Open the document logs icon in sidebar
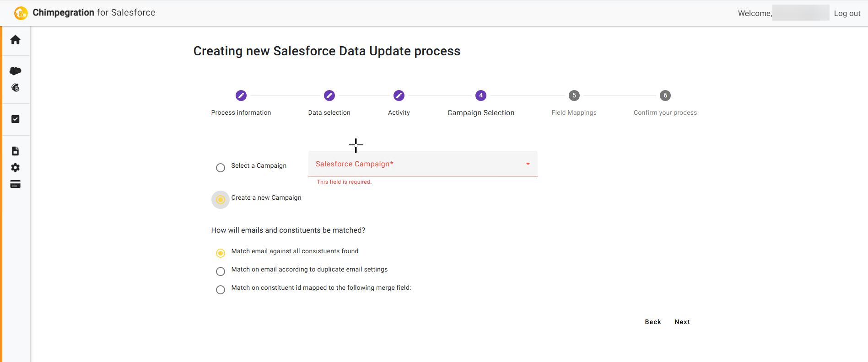 pyautogui.click(x=15, y=151)
